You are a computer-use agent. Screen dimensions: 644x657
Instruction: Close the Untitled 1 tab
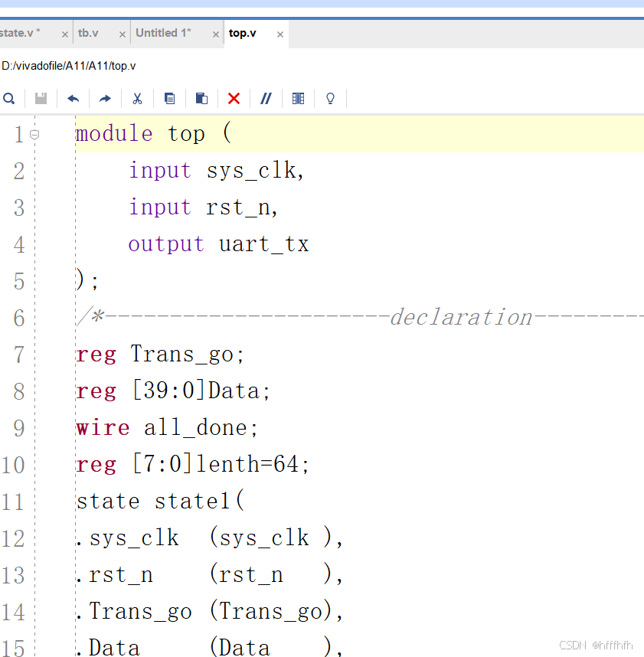click(216, 34)
